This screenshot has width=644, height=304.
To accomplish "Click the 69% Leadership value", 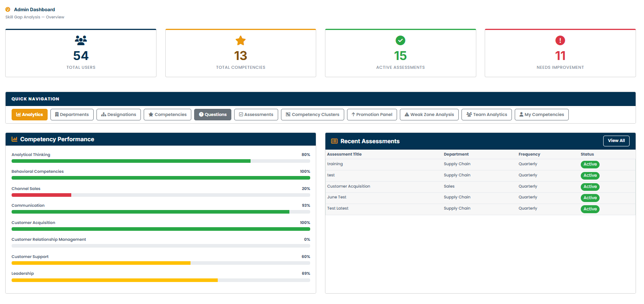I will click(306, 274).
